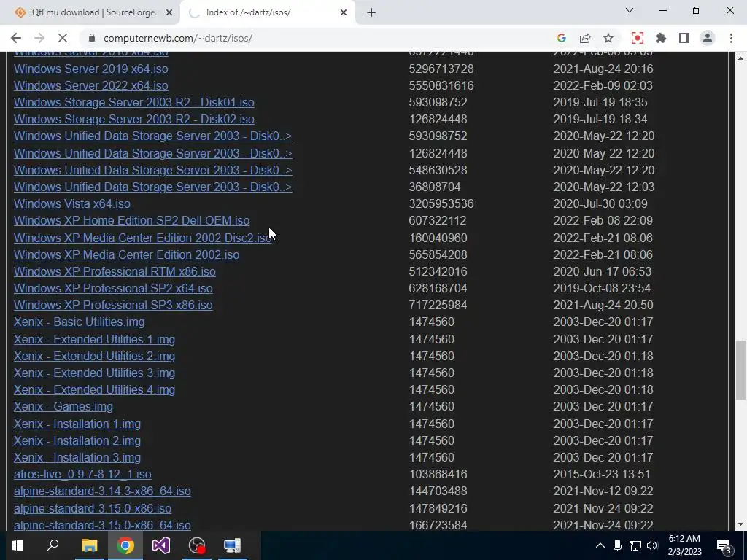
Task: Click the microphone tray icon
Action: [x=617, y=545]
